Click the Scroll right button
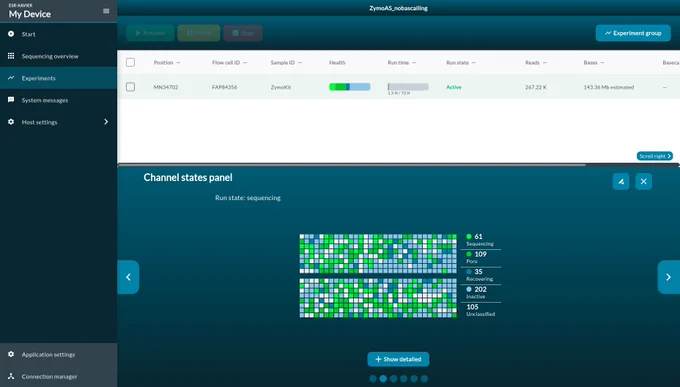Image resolution: width=680 pixels, height=387 pixels. click(x=655, y=156)
